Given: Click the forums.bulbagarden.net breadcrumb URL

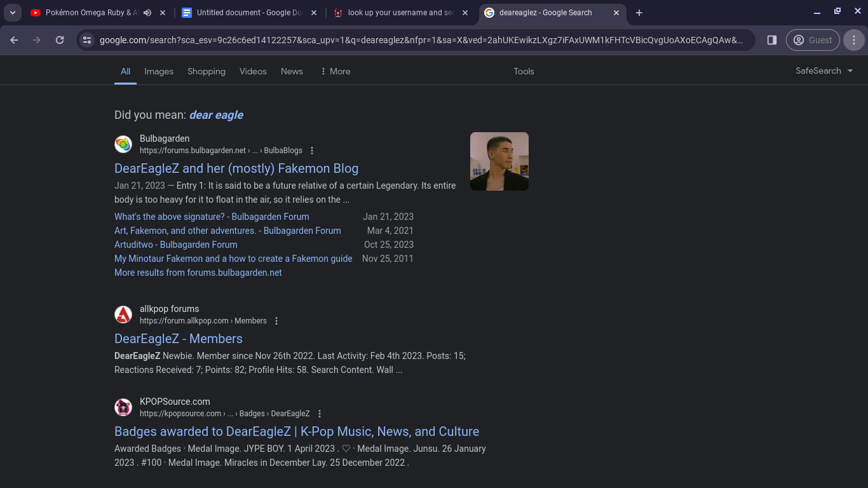Looking at the screenshot, I should pyautogui.click(x=221, y=151).
